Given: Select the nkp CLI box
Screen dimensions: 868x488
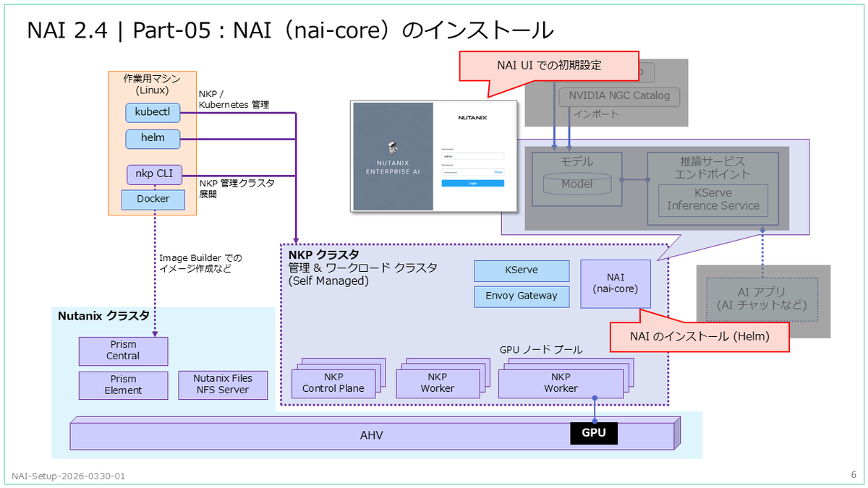Looking at the screenshot, I should (x=154, y=174).
